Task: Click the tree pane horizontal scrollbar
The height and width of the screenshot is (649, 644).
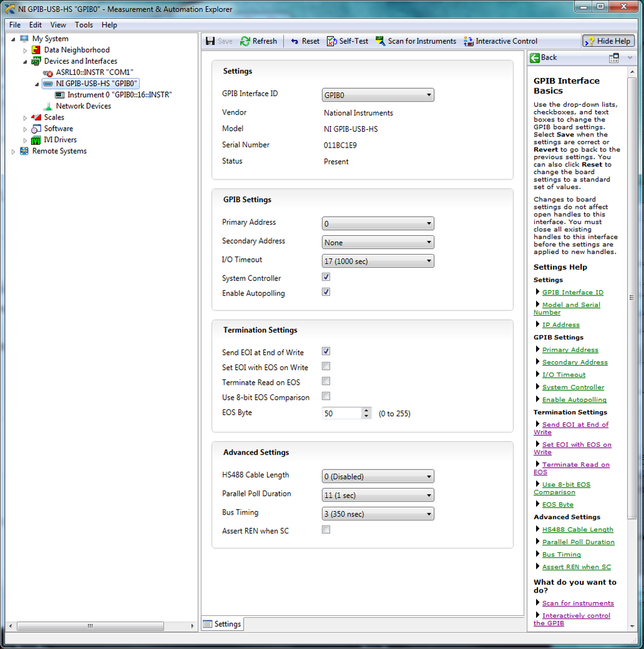Action: tap(90, 626)
